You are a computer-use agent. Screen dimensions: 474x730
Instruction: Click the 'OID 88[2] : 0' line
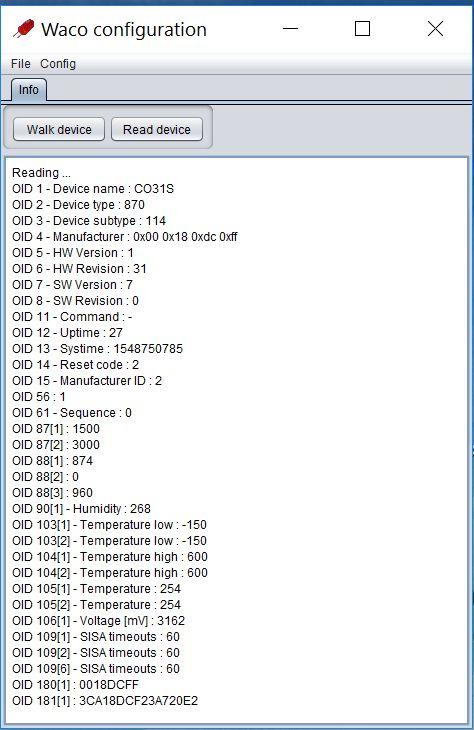46,477
